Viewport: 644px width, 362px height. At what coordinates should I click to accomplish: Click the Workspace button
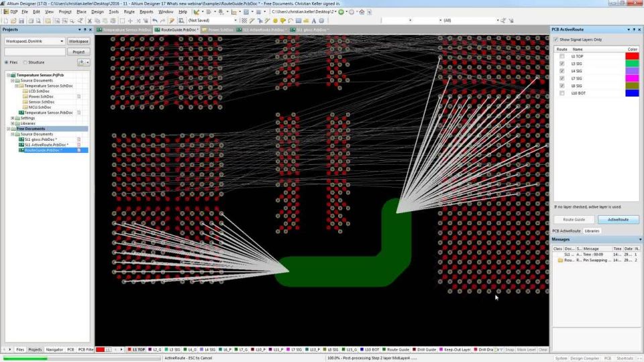click(x=78, y=41)
